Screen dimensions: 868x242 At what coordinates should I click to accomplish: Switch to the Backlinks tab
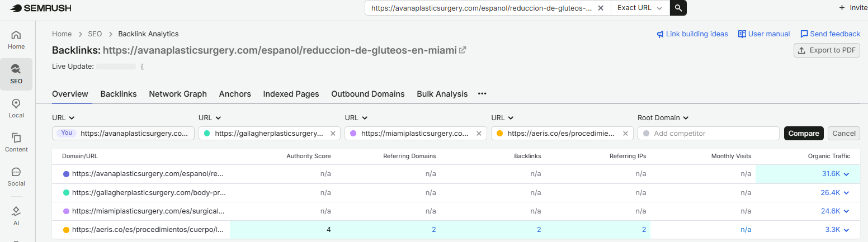[119, 94]
